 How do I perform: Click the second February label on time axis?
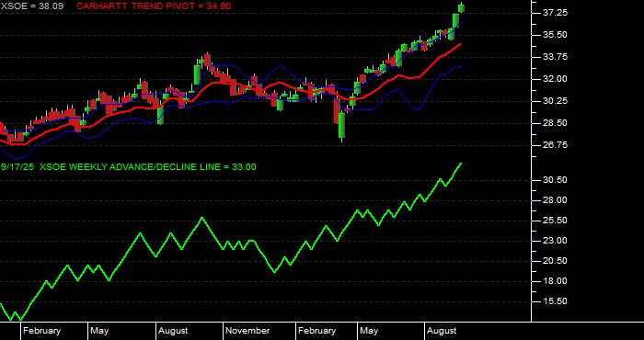coord(317,331)
